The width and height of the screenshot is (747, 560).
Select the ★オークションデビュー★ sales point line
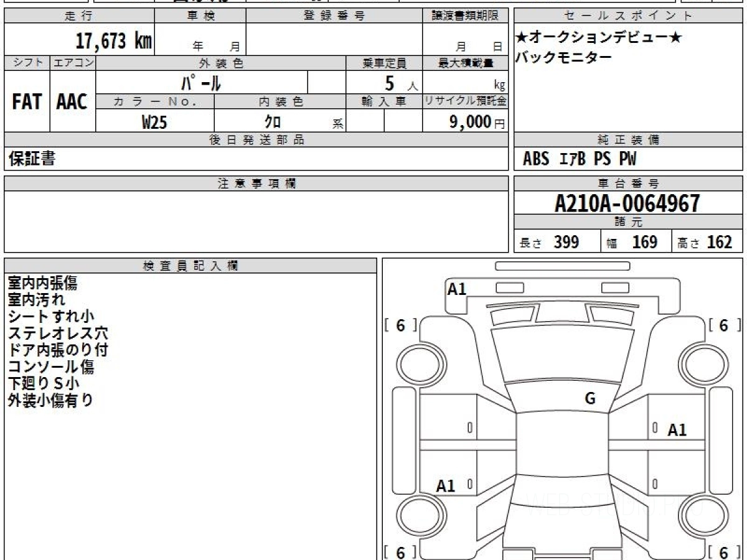tap(599, 37)
